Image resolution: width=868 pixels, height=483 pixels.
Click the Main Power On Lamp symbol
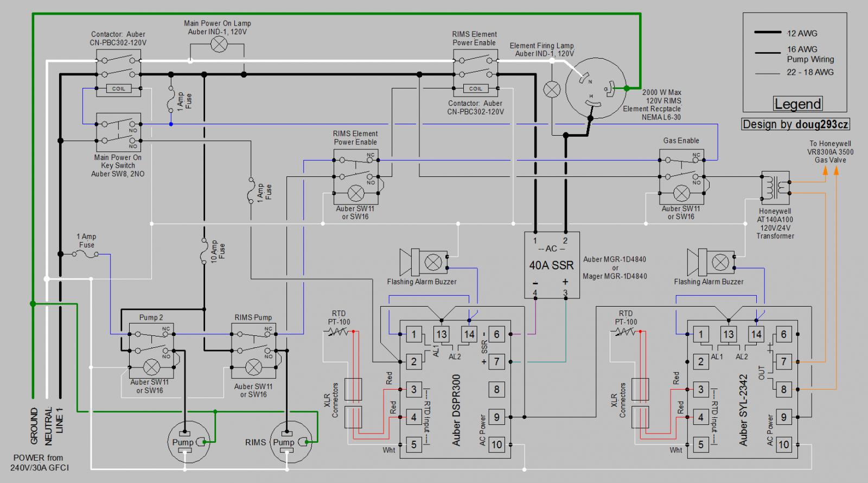click(x=219, y=45)
